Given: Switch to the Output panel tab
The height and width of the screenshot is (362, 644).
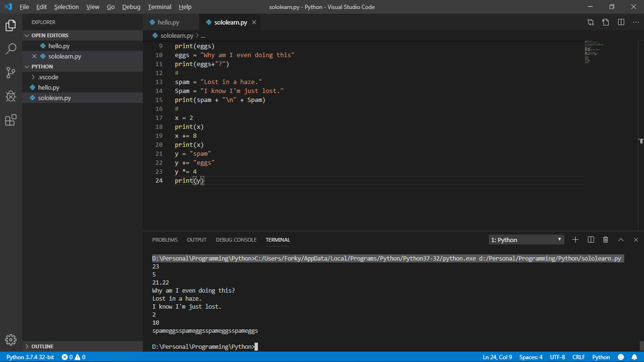Looking at the screenshot, I should (197, 240).
